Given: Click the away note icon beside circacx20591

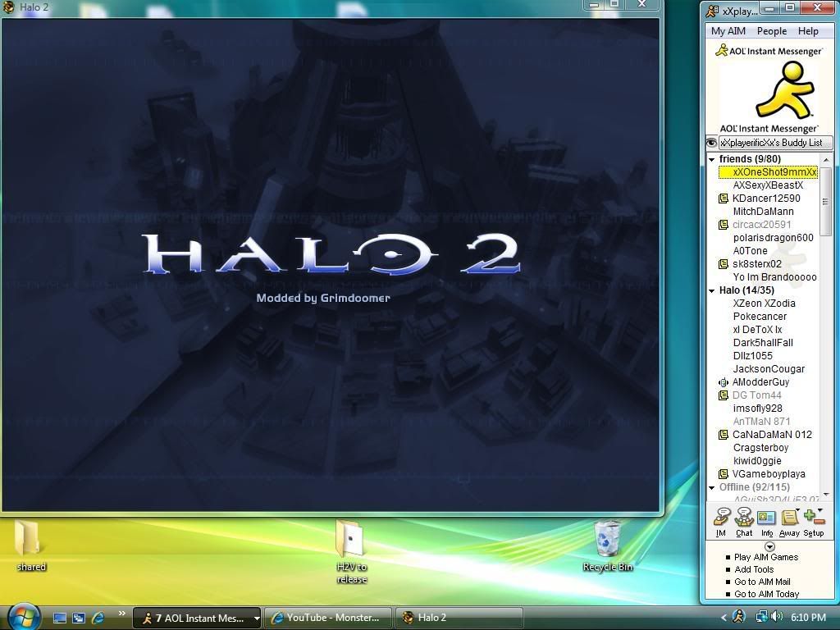Looking at the screenshot, I should click(724, 225).
